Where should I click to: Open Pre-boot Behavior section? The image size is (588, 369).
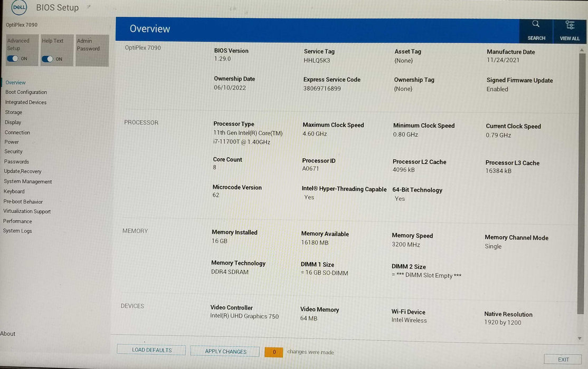tap(23, 201)
